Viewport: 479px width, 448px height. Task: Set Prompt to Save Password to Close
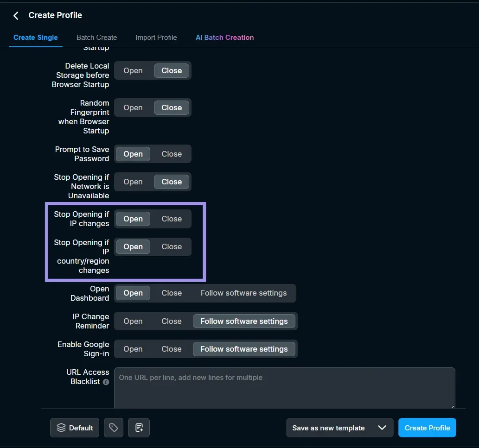(x=172, y=154)
